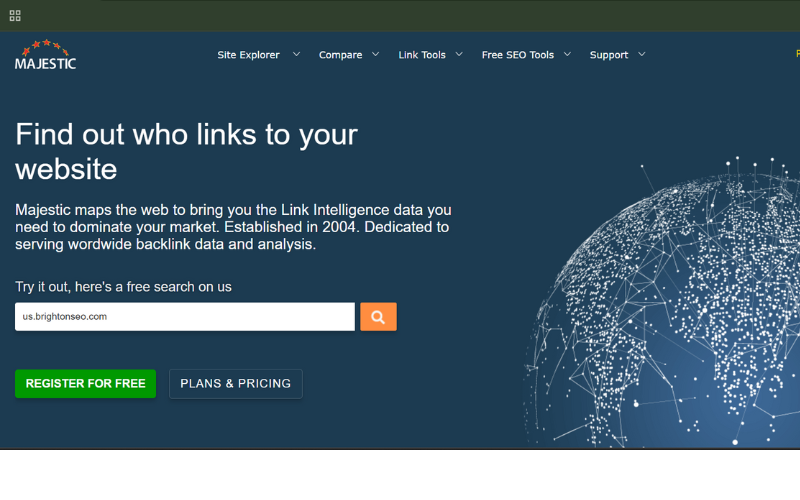Screen dimensions: 800x500
Task: Open the Link Tools menu
Action: pos(422,55)
